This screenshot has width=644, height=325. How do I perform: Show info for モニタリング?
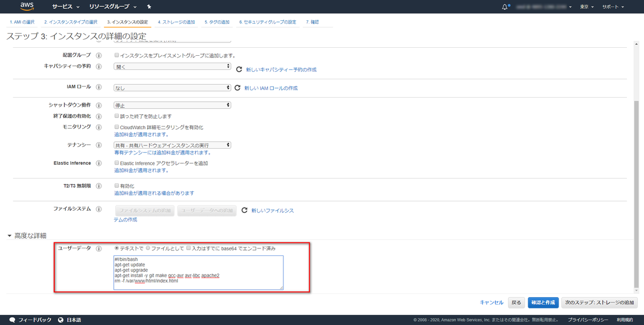(99, 127)
